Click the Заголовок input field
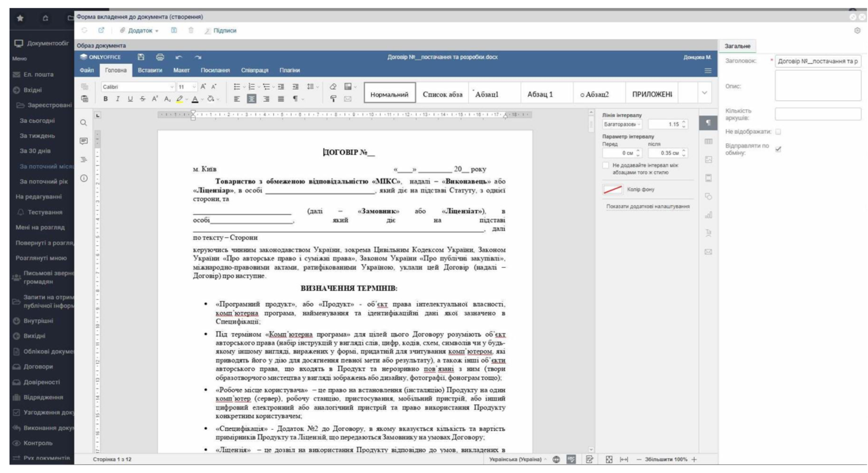Screen dimensions: 868x473 click(x=818, y=61)
